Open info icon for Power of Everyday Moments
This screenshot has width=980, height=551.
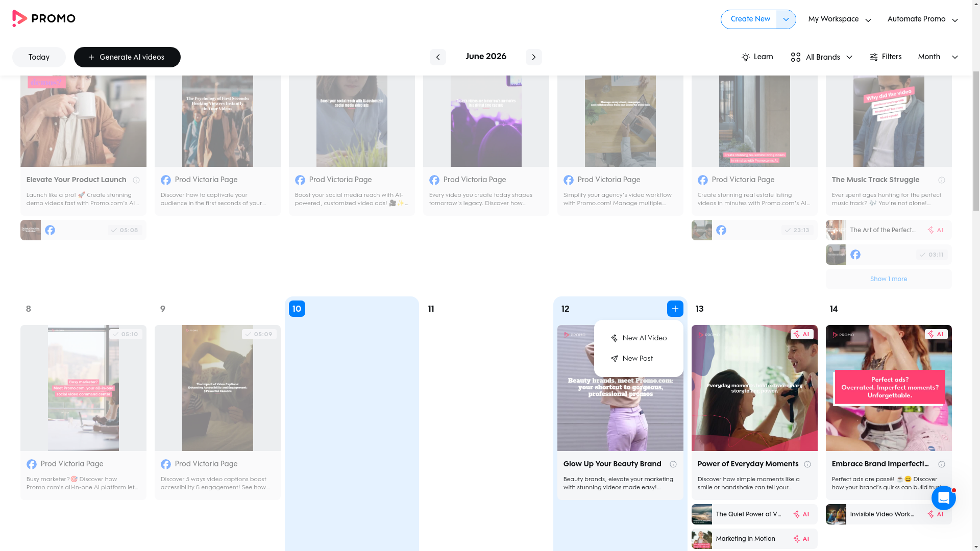point(807,464)
